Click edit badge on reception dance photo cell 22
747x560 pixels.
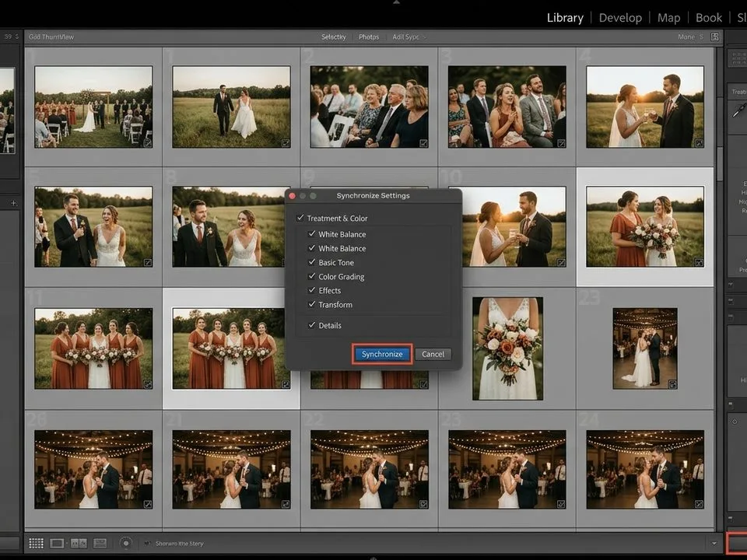click(423, 504)
